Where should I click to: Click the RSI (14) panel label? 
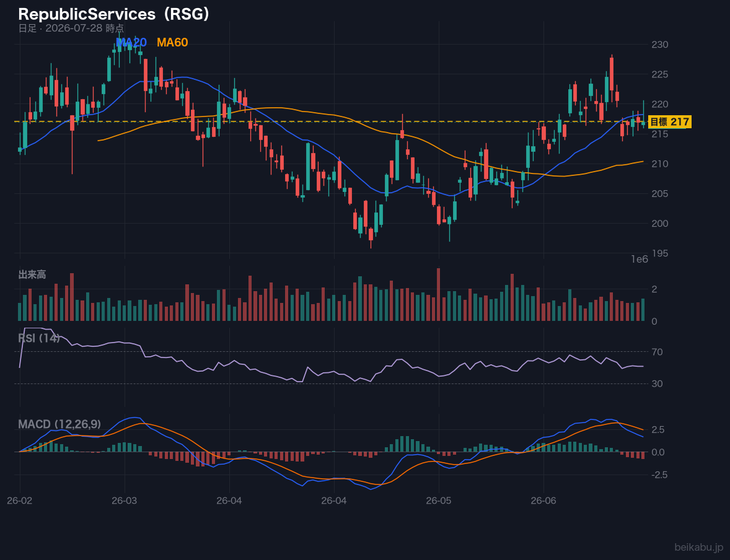(39, 338)
